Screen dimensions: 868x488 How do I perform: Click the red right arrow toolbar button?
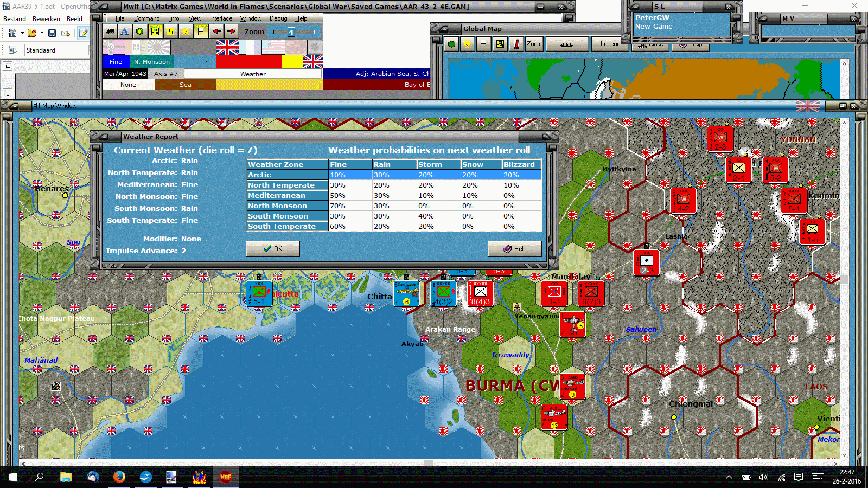pos(231,31)
